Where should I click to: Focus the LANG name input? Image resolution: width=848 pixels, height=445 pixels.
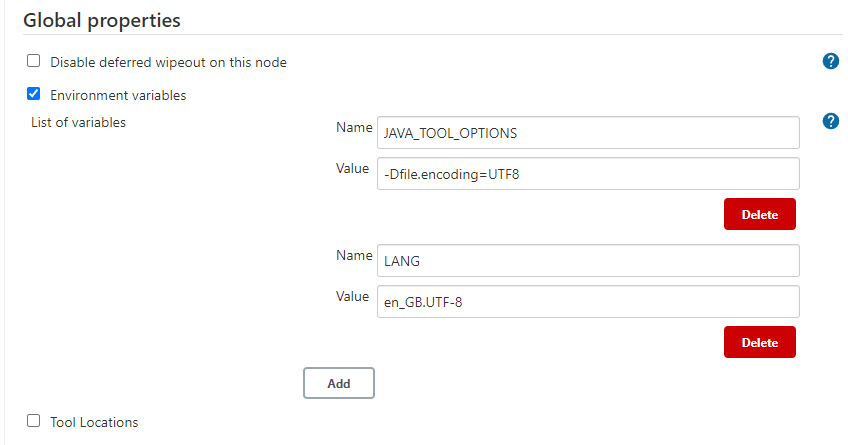tap(587, 260)
